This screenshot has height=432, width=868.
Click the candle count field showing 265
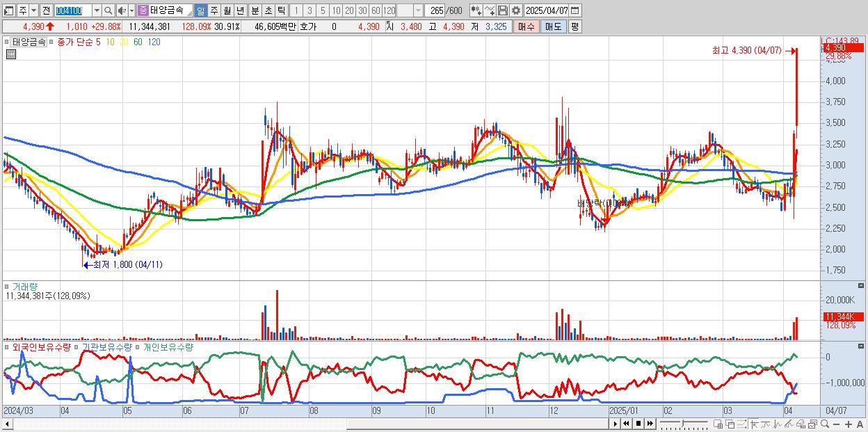435,10
